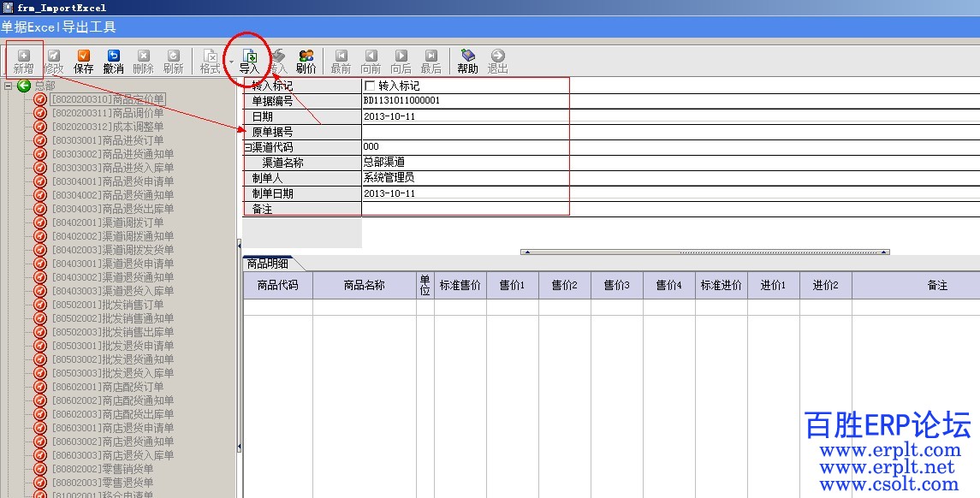Click the 标准售价 column header
Viewport: 980px width, 498px height.
pos(460,285)
